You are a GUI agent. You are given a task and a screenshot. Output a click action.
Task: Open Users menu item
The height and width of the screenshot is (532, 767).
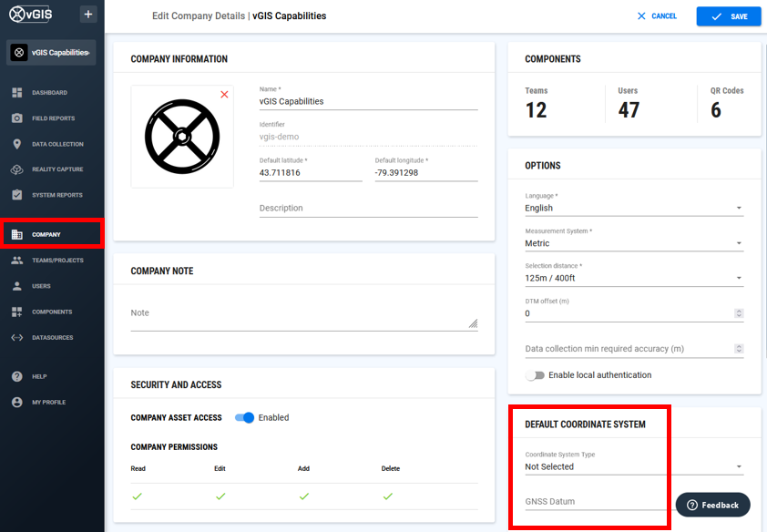[x=41, y=286]
